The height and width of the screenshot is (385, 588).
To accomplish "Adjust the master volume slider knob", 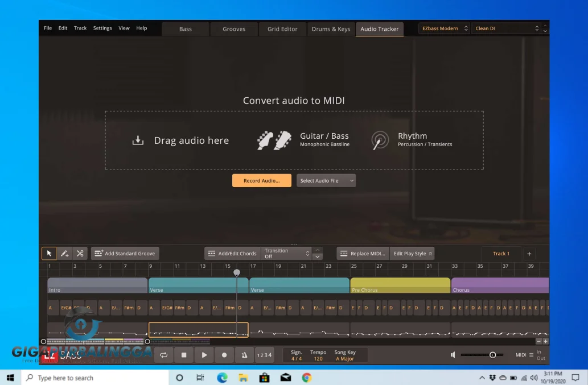I will [x=492, y=355].
